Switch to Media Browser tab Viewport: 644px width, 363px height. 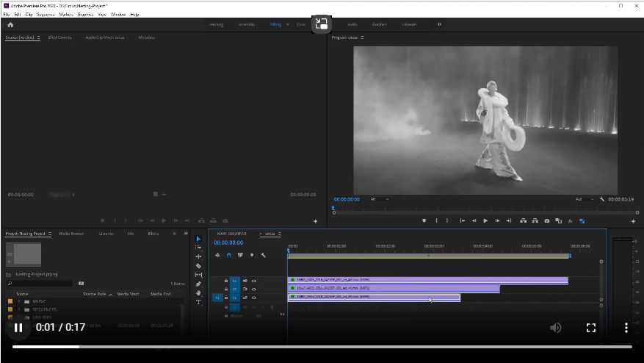71,234
